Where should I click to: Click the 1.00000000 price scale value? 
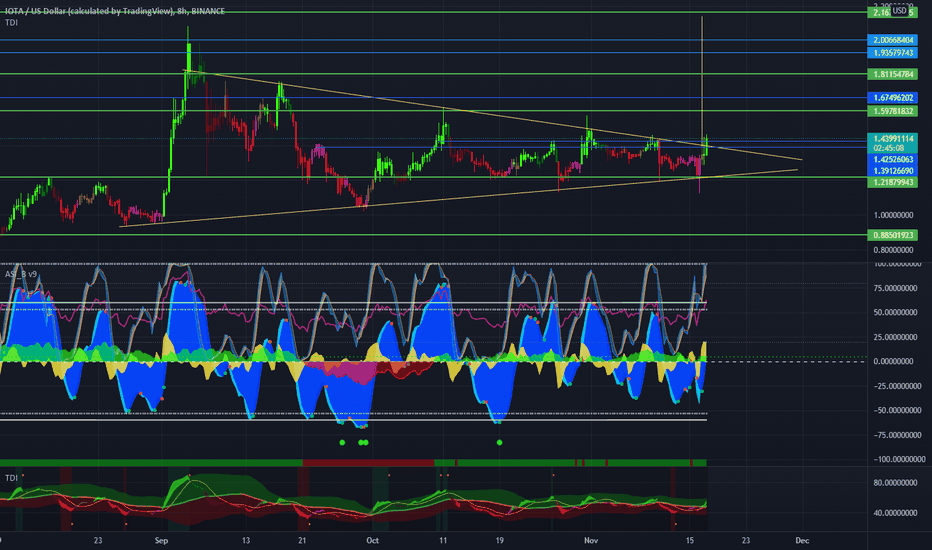click(893, 215)
